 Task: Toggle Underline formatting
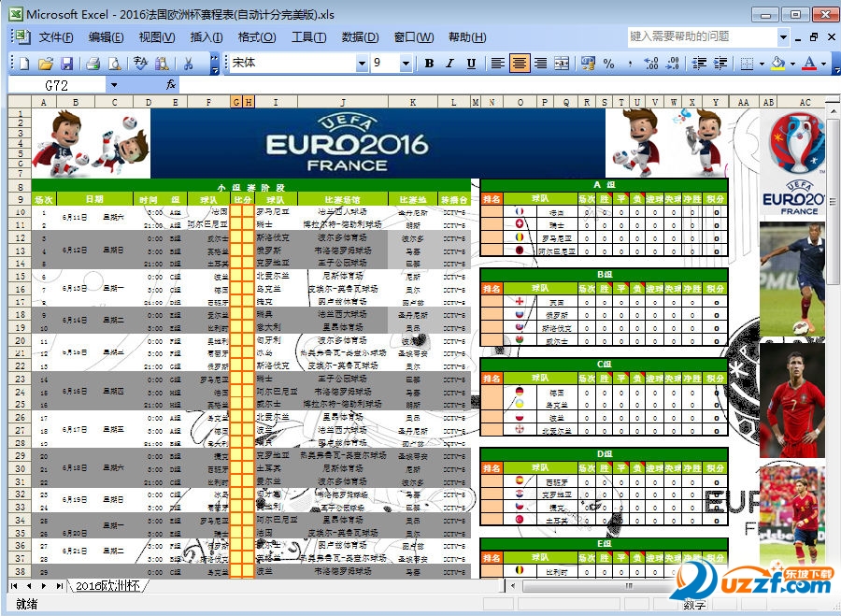(471, 64)
